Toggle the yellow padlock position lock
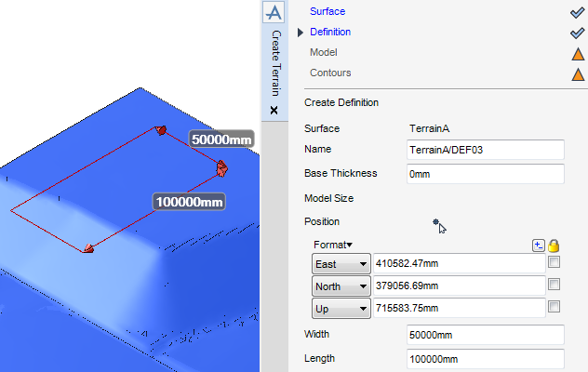Screen dimensions: 588x372 [554, 246]
